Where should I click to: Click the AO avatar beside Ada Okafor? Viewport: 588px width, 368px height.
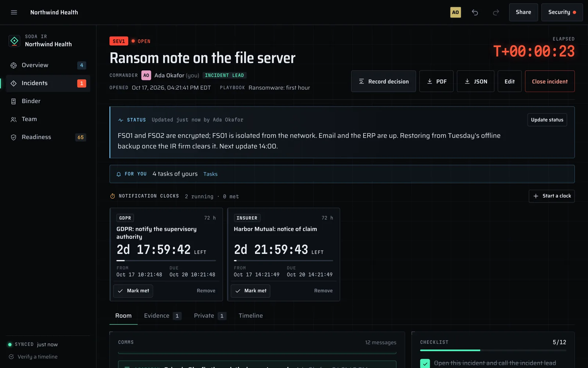click(x=146, y=75)
